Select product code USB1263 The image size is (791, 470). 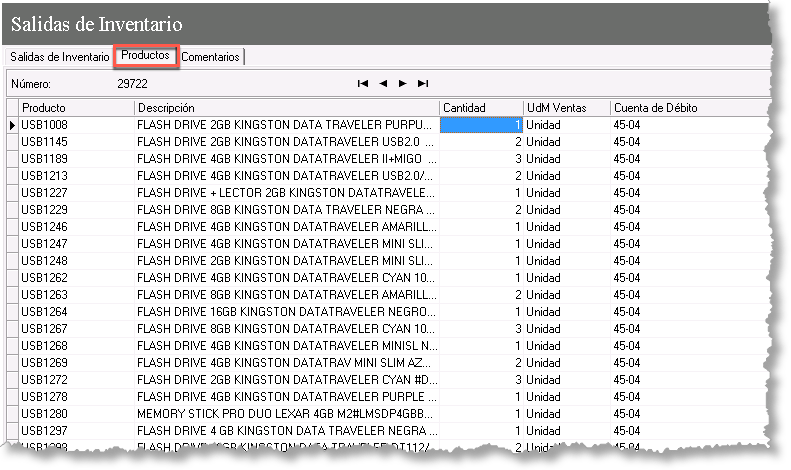[x=44, y=295]
